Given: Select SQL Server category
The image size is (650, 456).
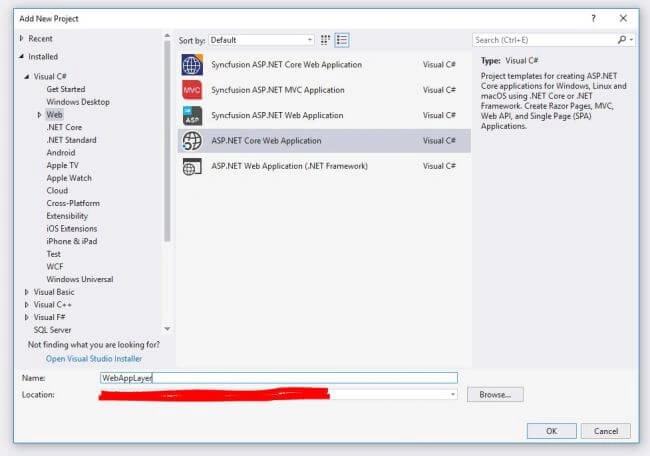Looking at the screenshot, I should click(x=52, y=330).
